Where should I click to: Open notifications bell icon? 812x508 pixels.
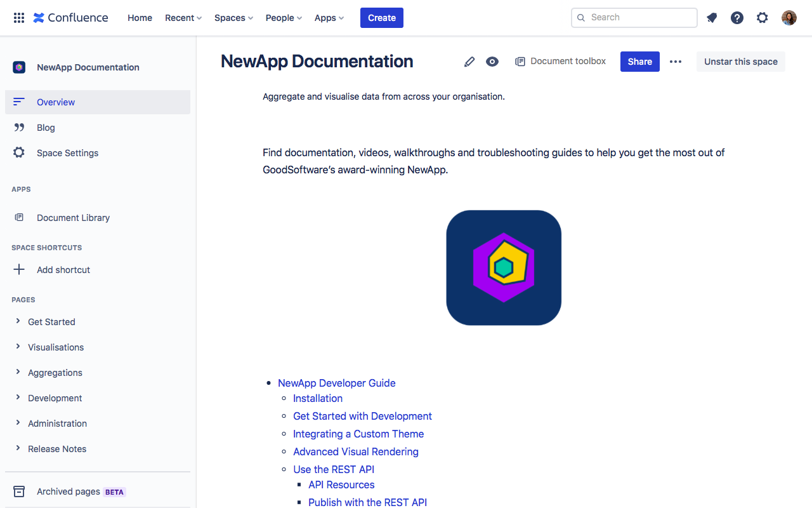point(712,18)
